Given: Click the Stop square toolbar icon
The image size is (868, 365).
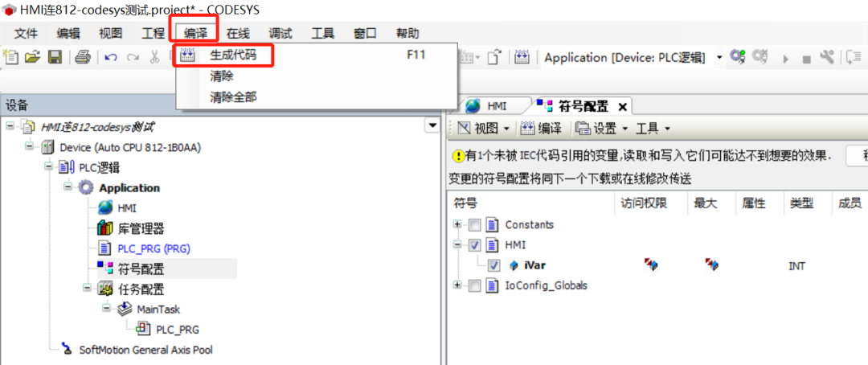Looking at the screenshot, I should tap(807, 59).
